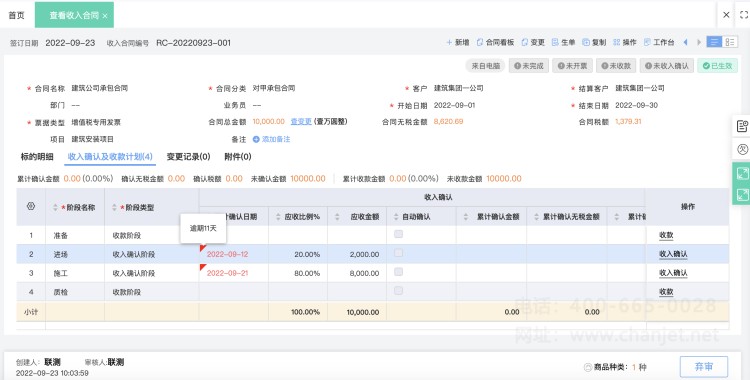Screen dimensions: 750x380
Task: Click the 查变更 link
Action: (x=301, y=122)
